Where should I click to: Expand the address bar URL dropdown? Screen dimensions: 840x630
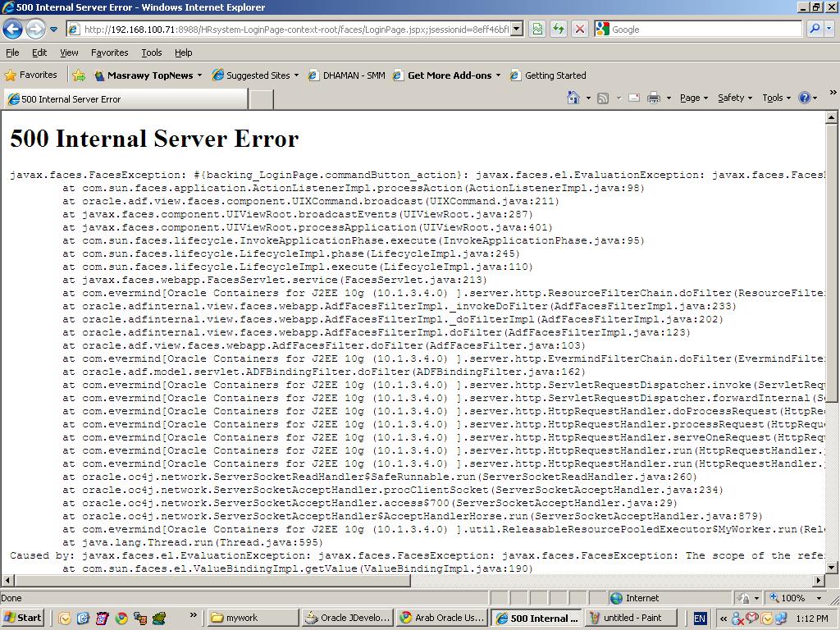[x=516, y=30]
